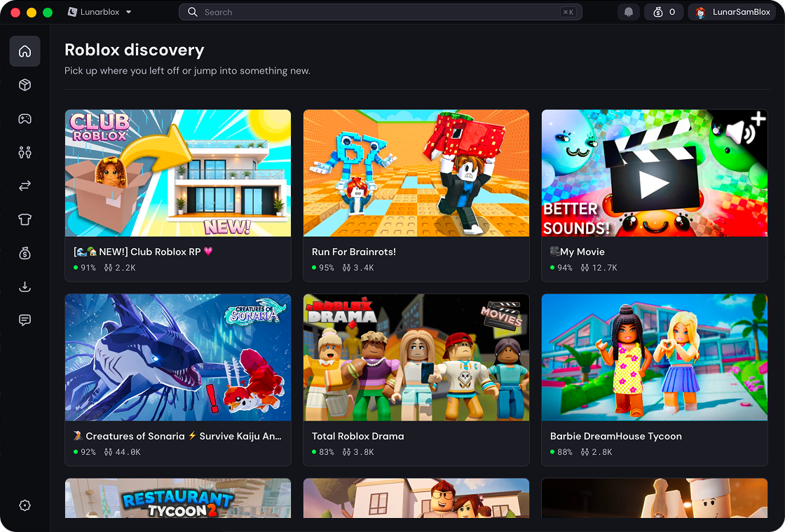Screen dimensions: 785x532
Task: Select the 'My Movie' title text
Action: click(578, 252)
